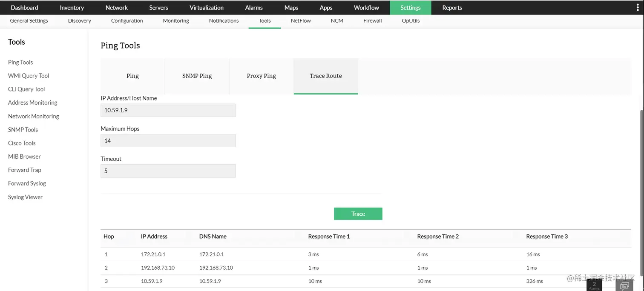Viewport: 644px width, 291px height.
Task: Open the Maps menu
Action: coord(291,7)
